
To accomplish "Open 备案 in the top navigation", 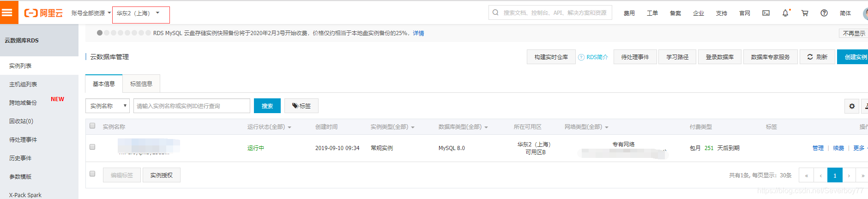I will pyautogui.click(x=675, y=13).
